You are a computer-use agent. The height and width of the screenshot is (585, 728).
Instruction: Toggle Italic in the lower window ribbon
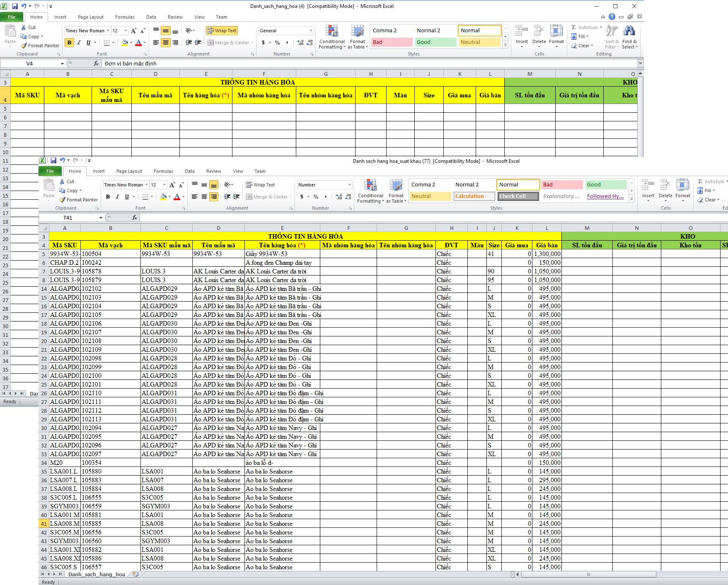(x=117, y=197)
